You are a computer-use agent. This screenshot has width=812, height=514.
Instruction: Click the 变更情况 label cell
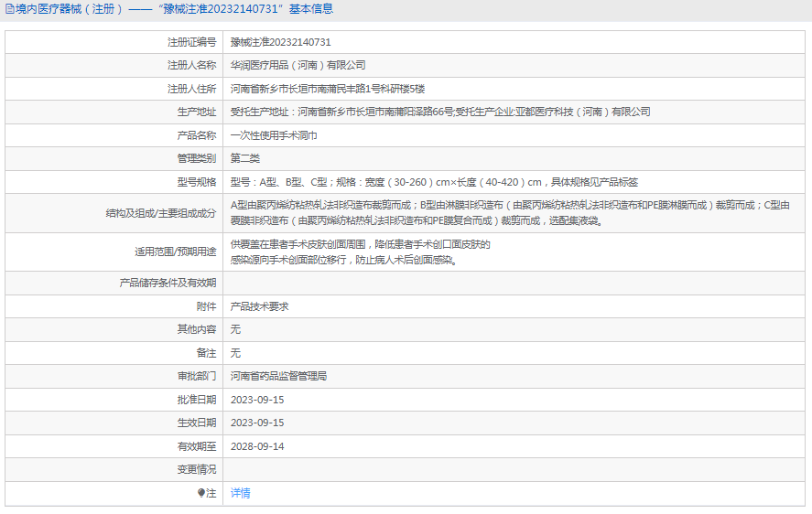coord(114,469)
